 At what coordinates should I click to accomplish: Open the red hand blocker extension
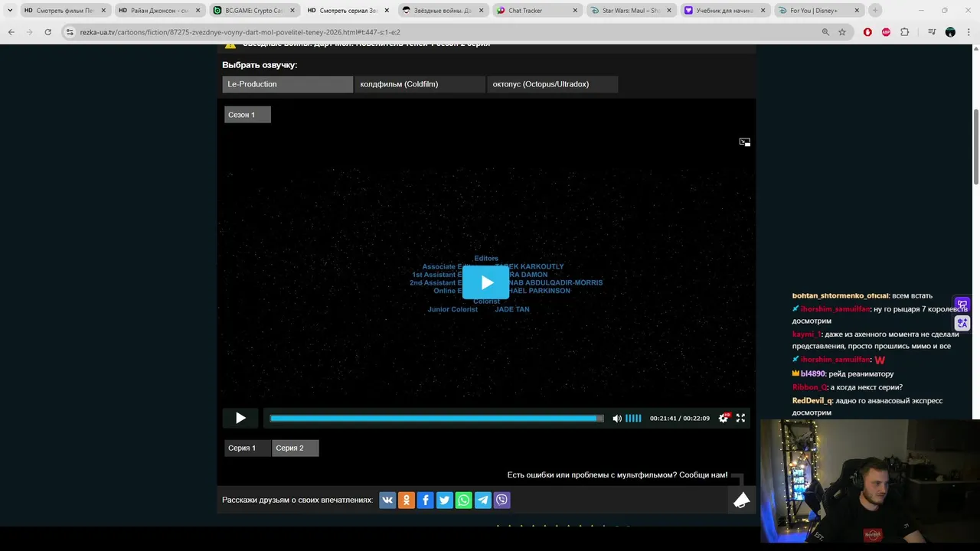pos(867,32)
